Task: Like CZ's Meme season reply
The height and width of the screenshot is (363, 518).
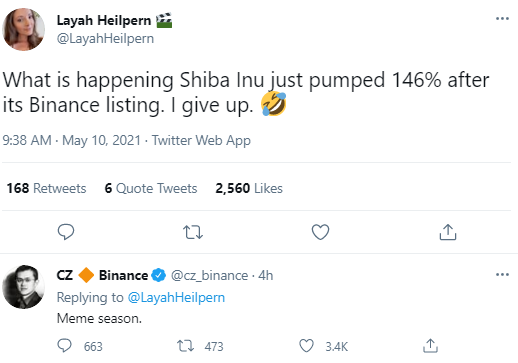Action: 306,346
